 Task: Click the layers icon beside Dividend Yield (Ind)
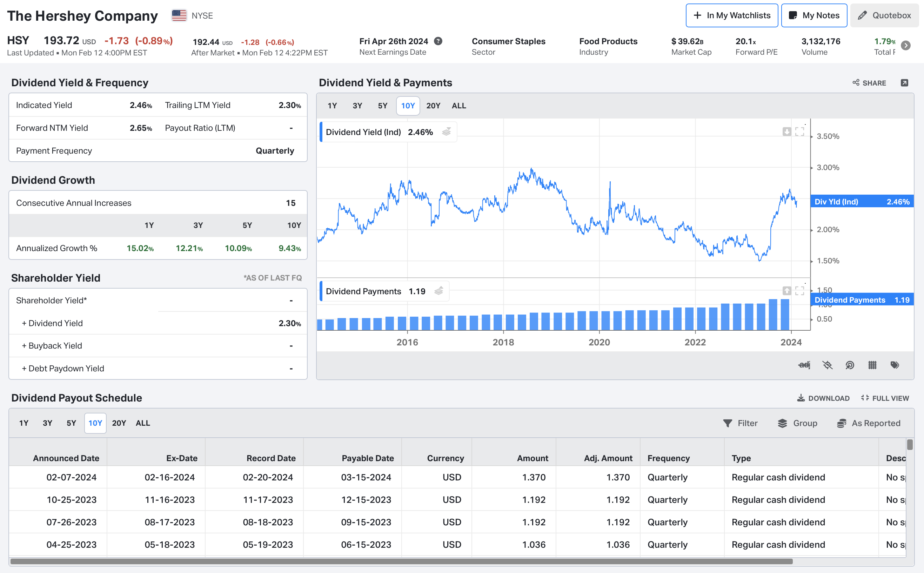point(447,132)
